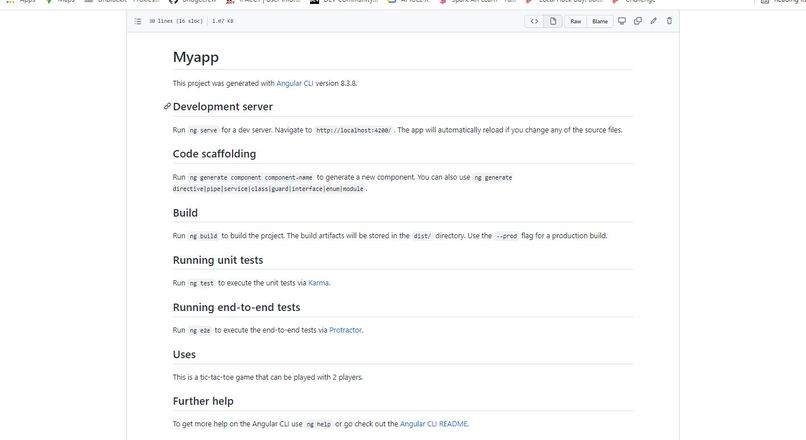
Task: Click the Build heading
Action: (185, 213)
